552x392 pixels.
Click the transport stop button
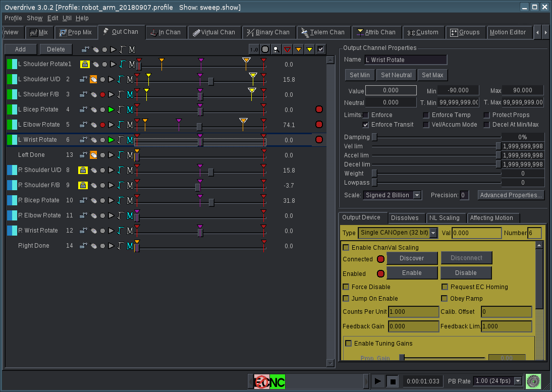click(x=393, y=381)
